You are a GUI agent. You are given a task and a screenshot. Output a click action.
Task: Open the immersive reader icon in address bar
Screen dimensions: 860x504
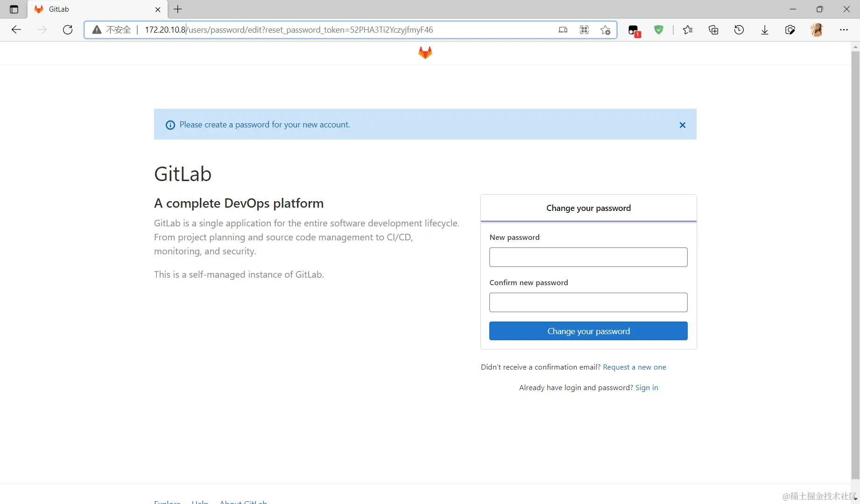point(563,30)
